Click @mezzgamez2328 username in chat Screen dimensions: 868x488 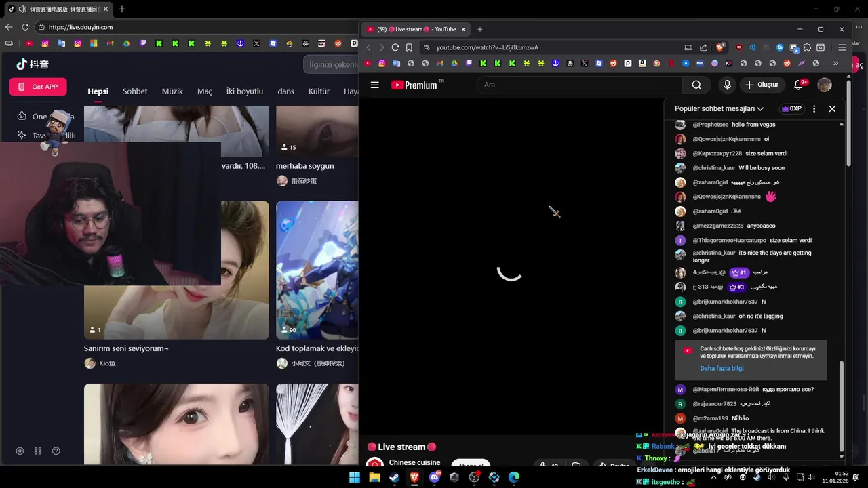click(718, 226)
